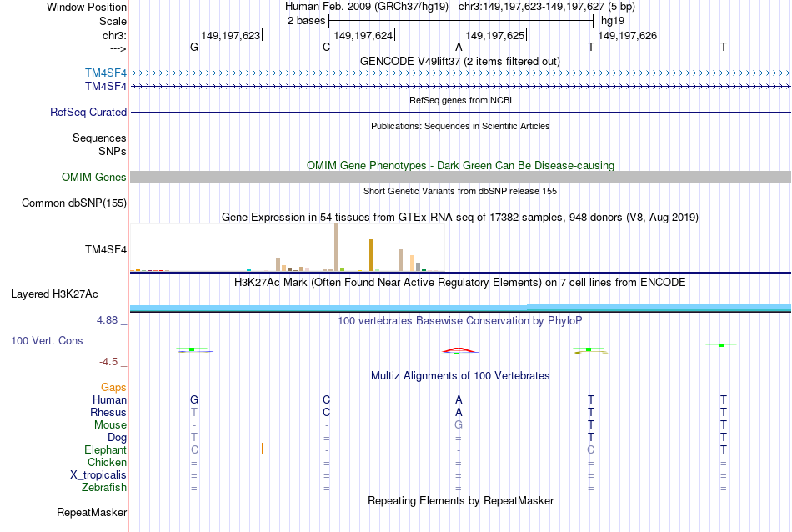The image size is (792, 532).
Task: Click the 'H3K27Ac Mark' ENCODE track title
Action: (460, 282)
